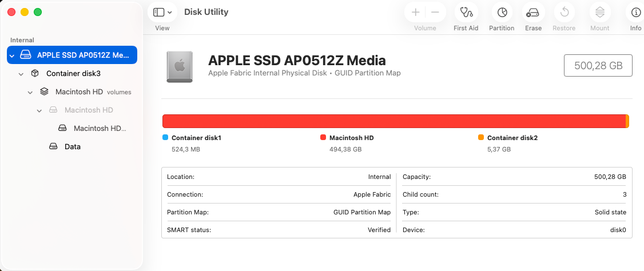Image resolution: width=644 pixels, height=271 pixels.
Task: Click the orange Container disk2 color swatch
Action: coord(480,138)
